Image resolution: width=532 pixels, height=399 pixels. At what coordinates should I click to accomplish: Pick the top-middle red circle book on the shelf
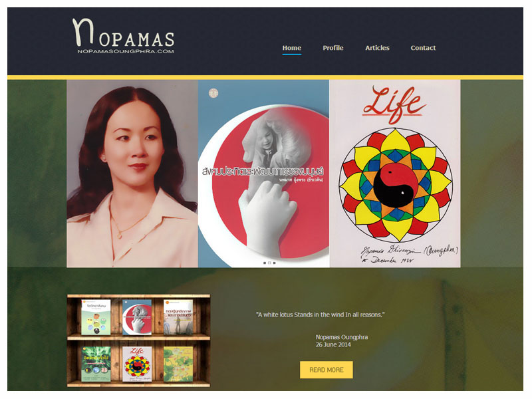137,317
